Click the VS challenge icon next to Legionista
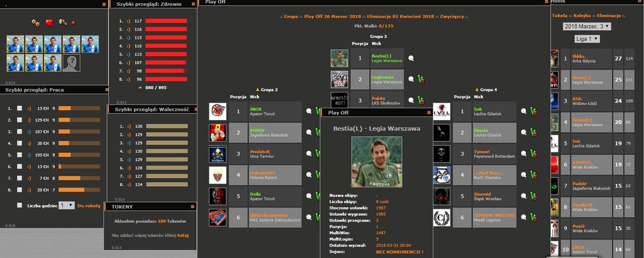 421,79
